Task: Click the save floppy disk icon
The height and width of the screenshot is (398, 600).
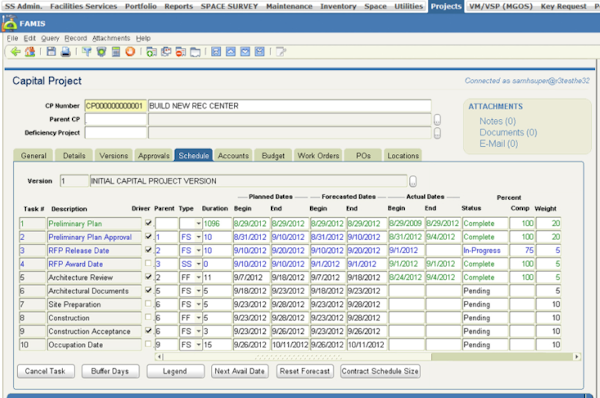Action: (51, 52)
